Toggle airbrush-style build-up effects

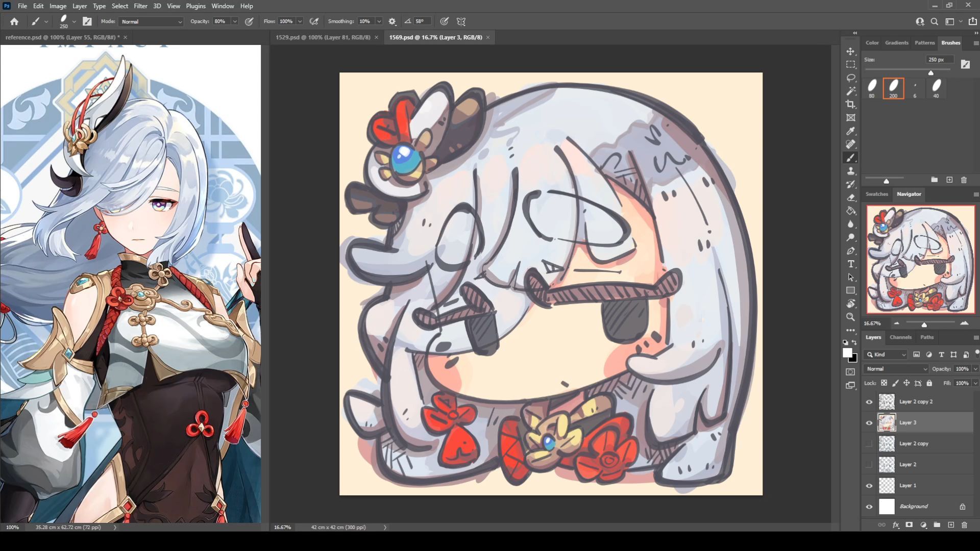[314, 21]
